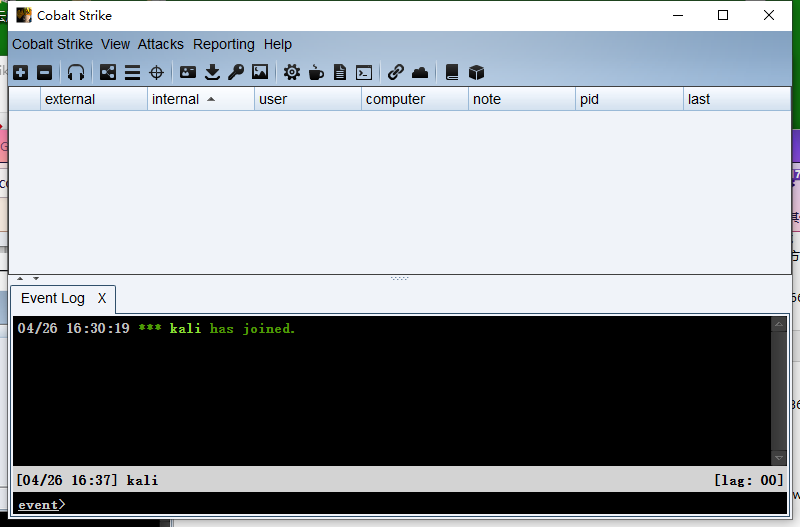The height and width of the screenshot is (527, 800).
Task: Click the minus icon to disconnect from server
Action: click(x=44, y=72)
